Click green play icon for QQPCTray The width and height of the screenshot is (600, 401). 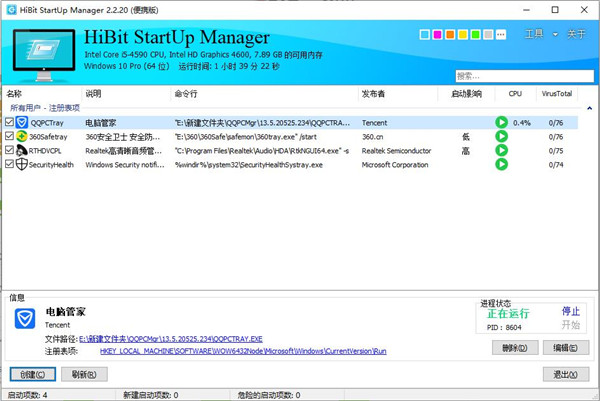coord(502,122)
